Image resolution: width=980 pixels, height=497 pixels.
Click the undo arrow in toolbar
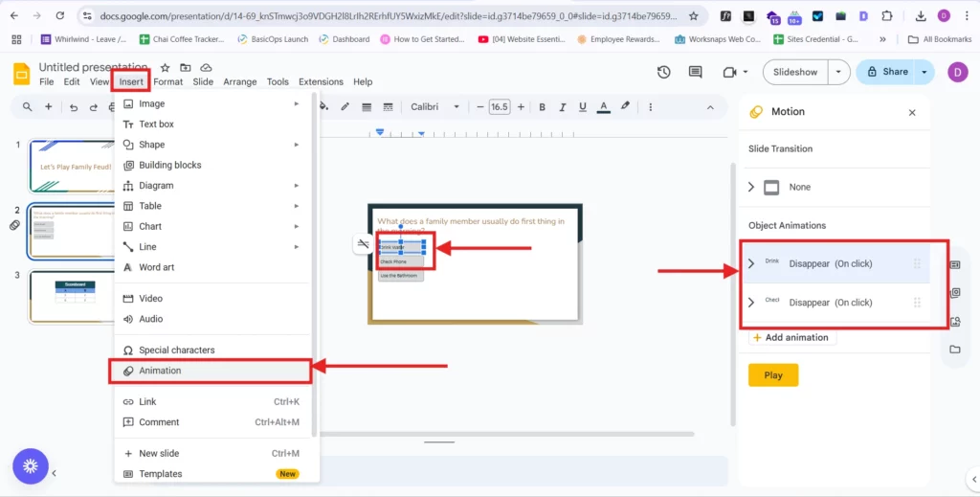click(x=73, y=107)
